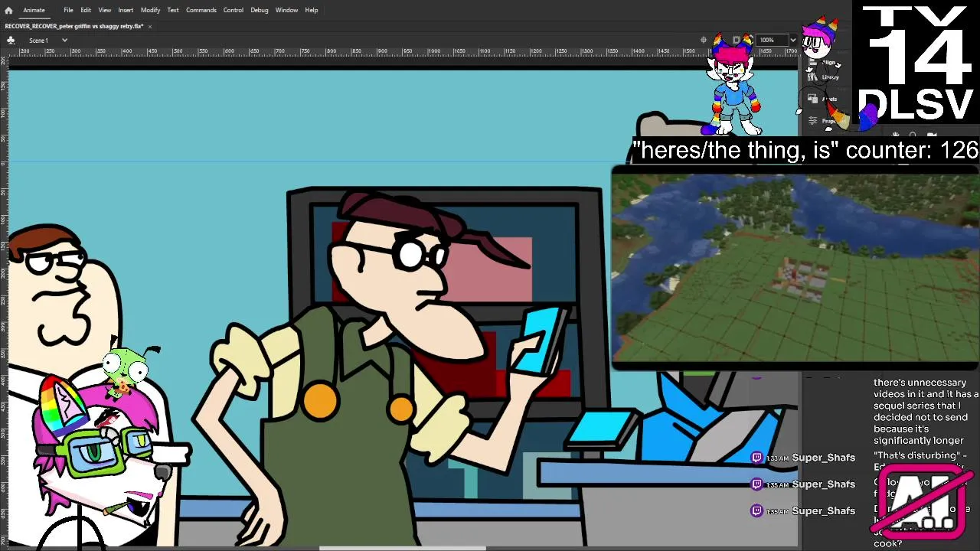980x551 pixels.
Task: Expand the zoom level dropdown arrow
Action: click(792, 40)
